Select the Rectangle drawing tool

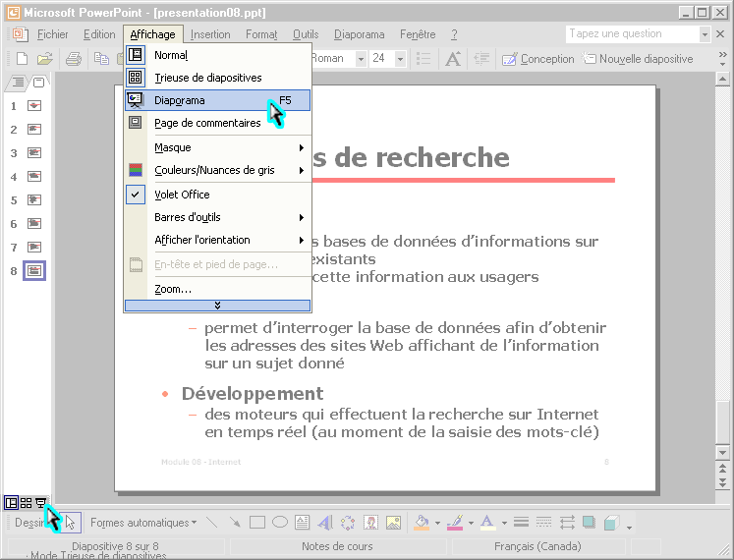coord(257,523)
